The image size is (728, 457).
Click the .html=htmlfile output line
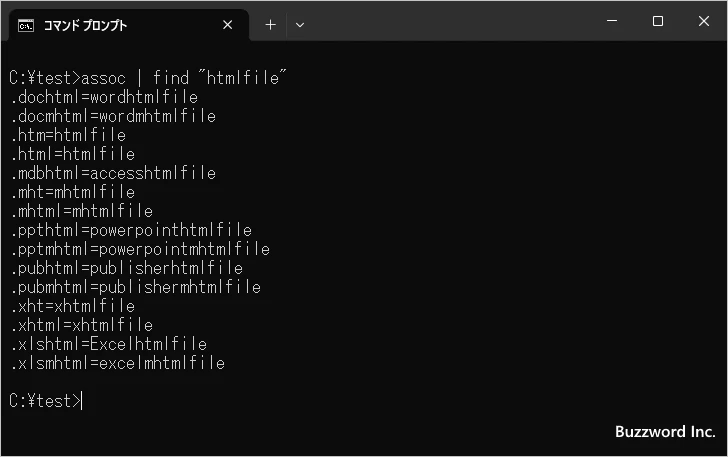pyautogui.click(x=73, y=154)
